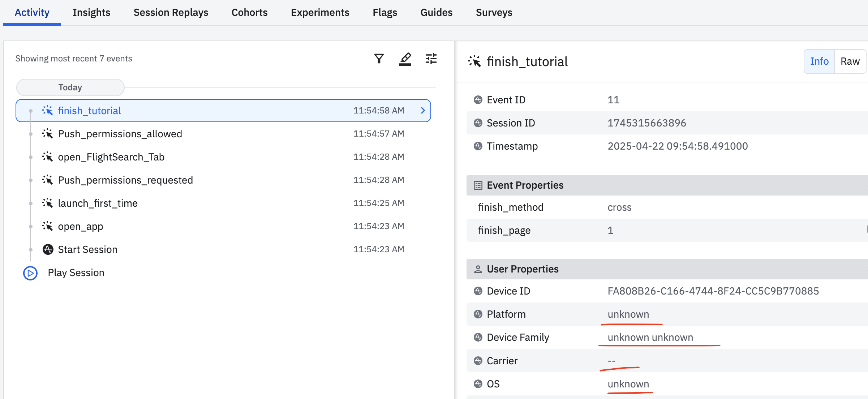Click the User Properties person icon
The image size is (868, 399).
tap(478, 269)
